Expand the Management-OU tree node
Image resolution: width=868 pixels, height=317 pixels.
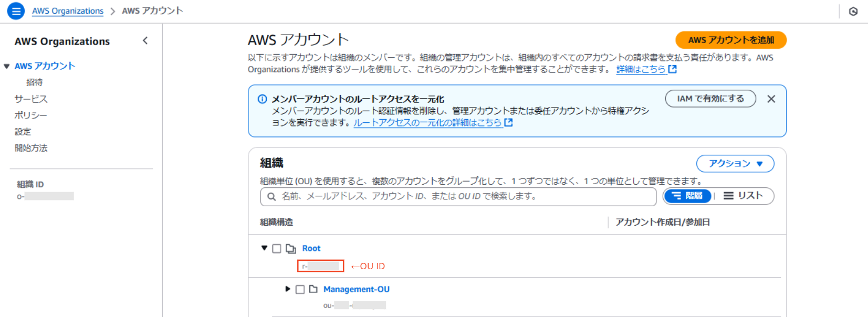288,289
